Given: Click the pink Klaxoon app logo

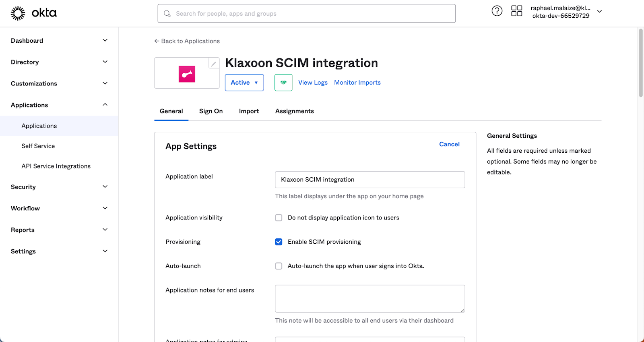Looking at the screenshot, I should pos(187,74).
